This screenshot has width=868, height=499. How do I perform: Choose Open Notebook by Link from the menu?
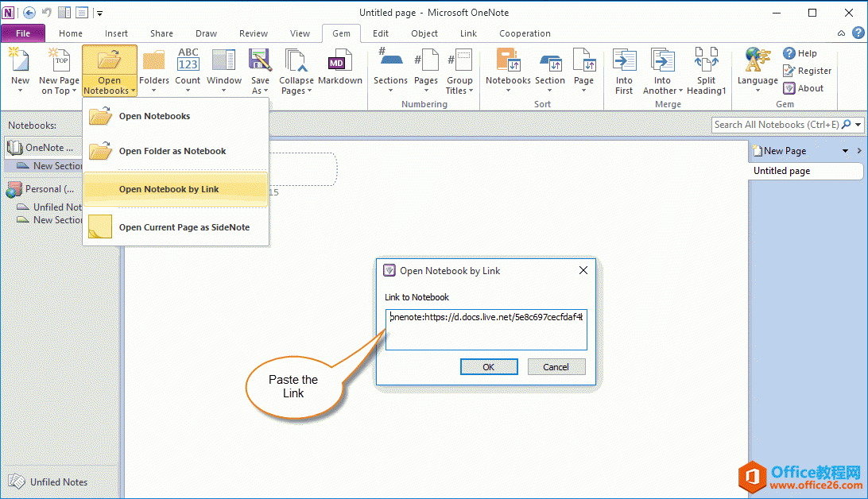pos(170,189)
